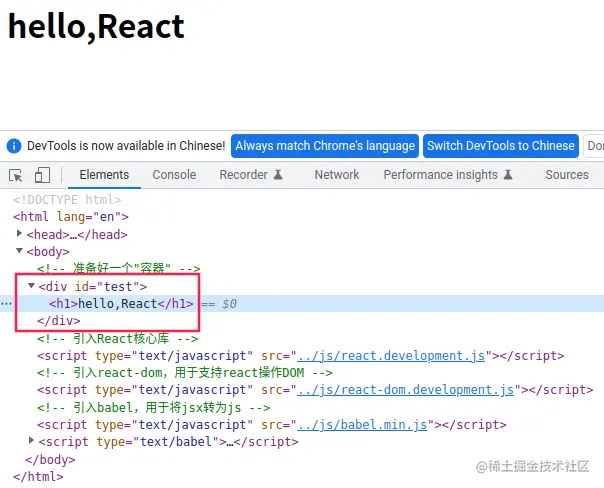Switch to the Network tab
This screenshot has width=604, height=488.
[x=337, y=175]
